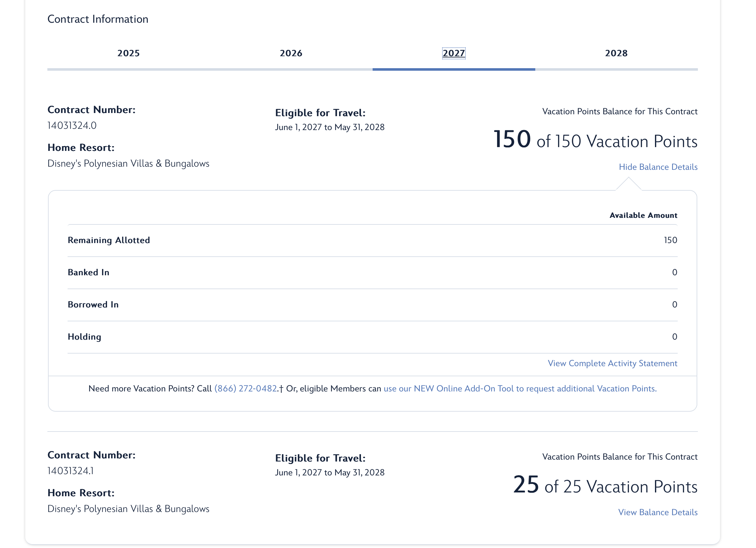This screenshot has height=548, width=756.
Task: Open the NEW Online Add-On Tool link
Action: (520, 389)
